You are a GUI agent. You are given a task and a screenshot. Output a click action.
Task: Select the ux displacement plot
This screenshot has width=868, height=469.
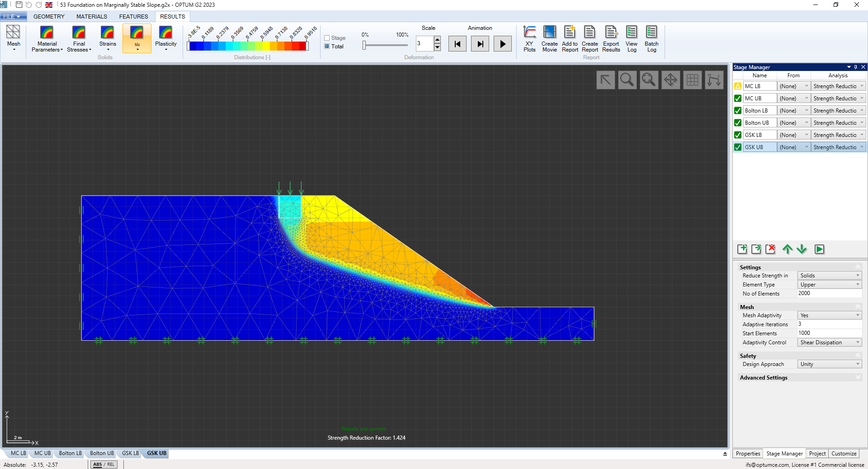137,38
